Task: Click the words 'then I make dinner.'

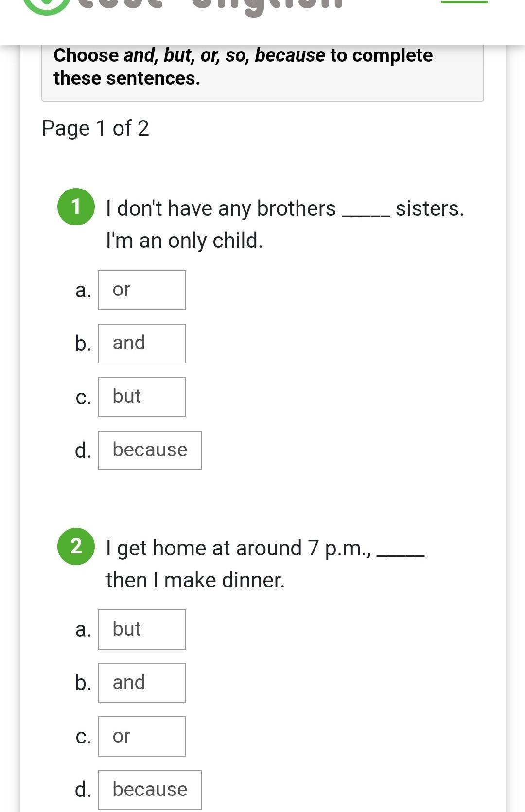Action: tap(195, 580)
